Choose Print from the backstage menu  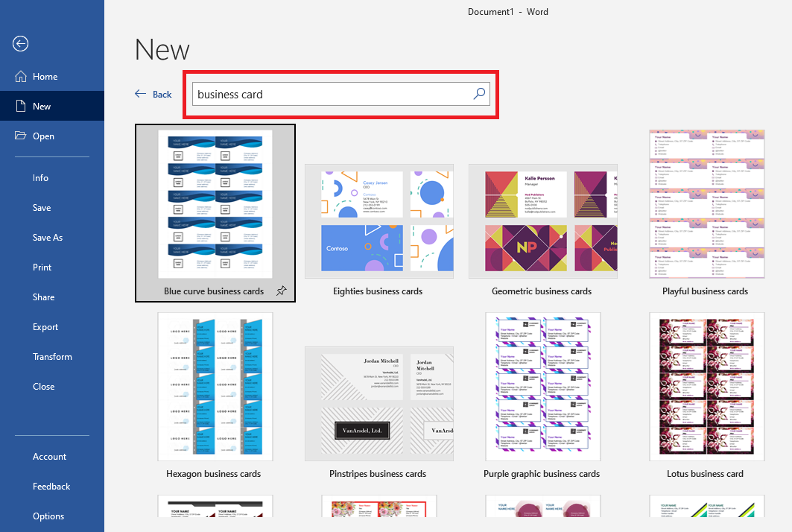[42, 267]
